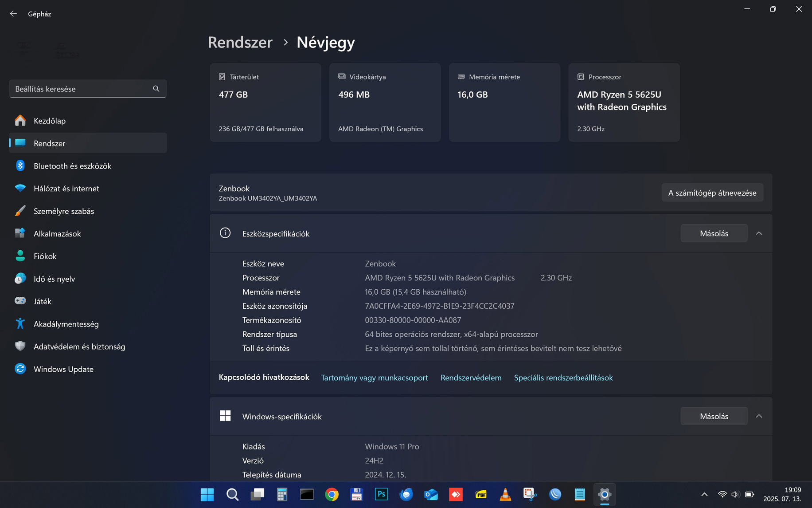This screenshot has width=812, height=508.
Task: Open taskbar Search
Action: pos(232,494)
